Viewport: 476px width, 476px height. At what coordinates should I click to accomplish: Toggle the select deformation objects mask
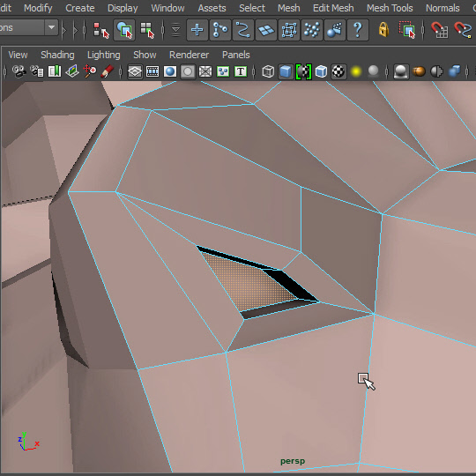pyautogui.click(x=289, y=30)
